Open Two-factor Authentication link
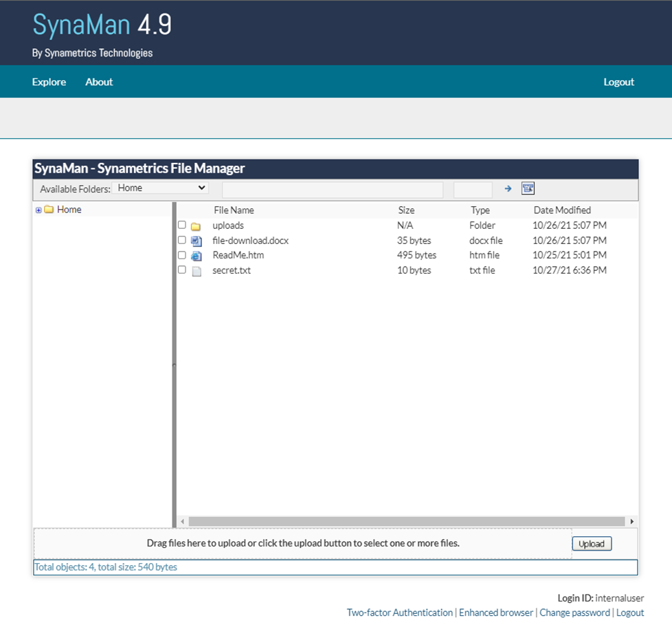Image resolution: width=672 pixels, height=629 pixels. (399, 613)
